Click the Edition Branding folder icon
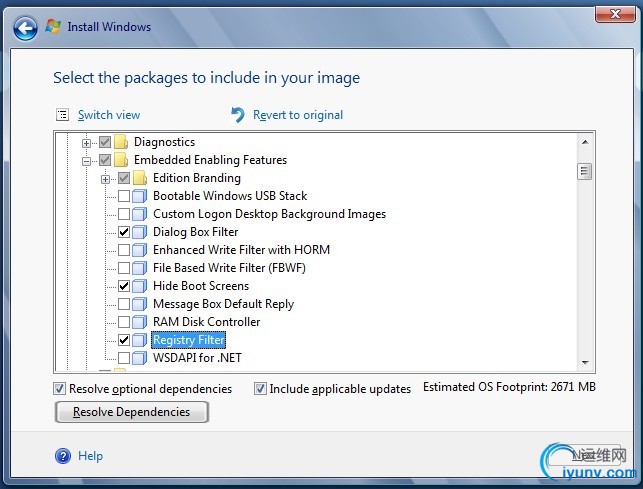The width and height of the screenshot is (643, 489). [x=140, y=178]
